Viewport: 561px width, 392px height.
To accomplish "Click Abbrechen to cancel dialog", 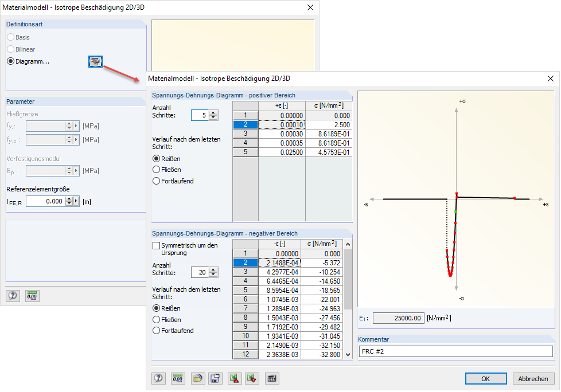I will [x=533, y=378].
